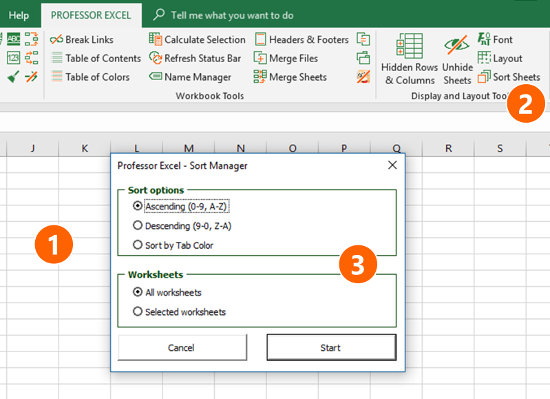
Task: Open the Name Manager
Action: (190, 77)
